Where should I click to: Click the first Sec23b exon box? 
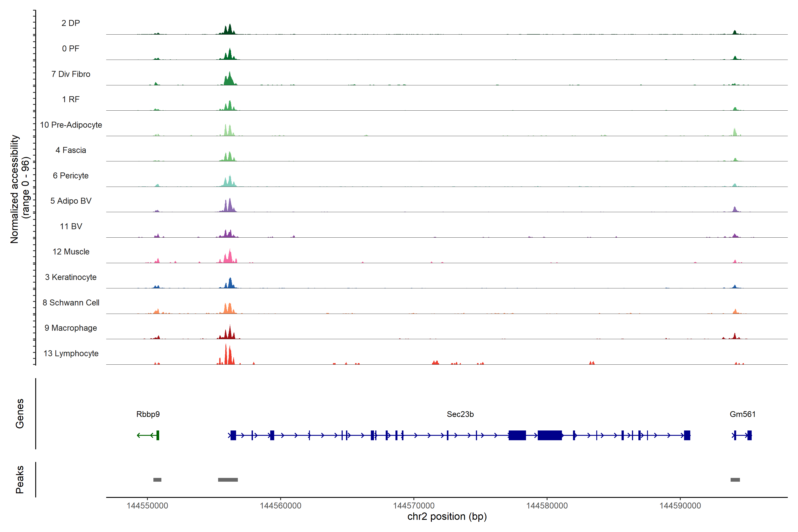coord(233,435)
